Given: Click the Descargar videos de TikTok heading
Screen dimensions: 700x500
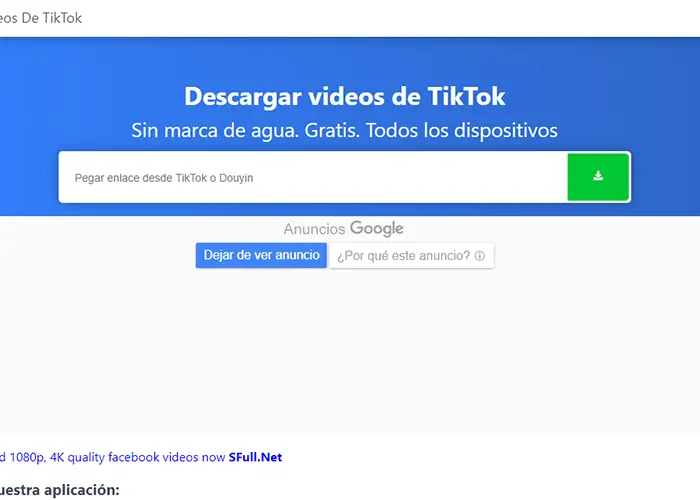Looking at the screenshot, I should coord(345,96).
